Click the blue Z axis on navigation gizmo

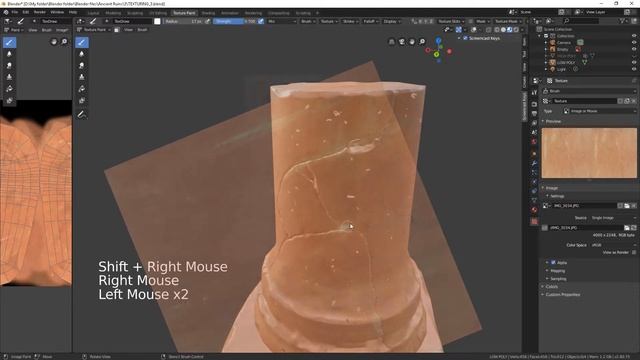(x=438, y=40)
